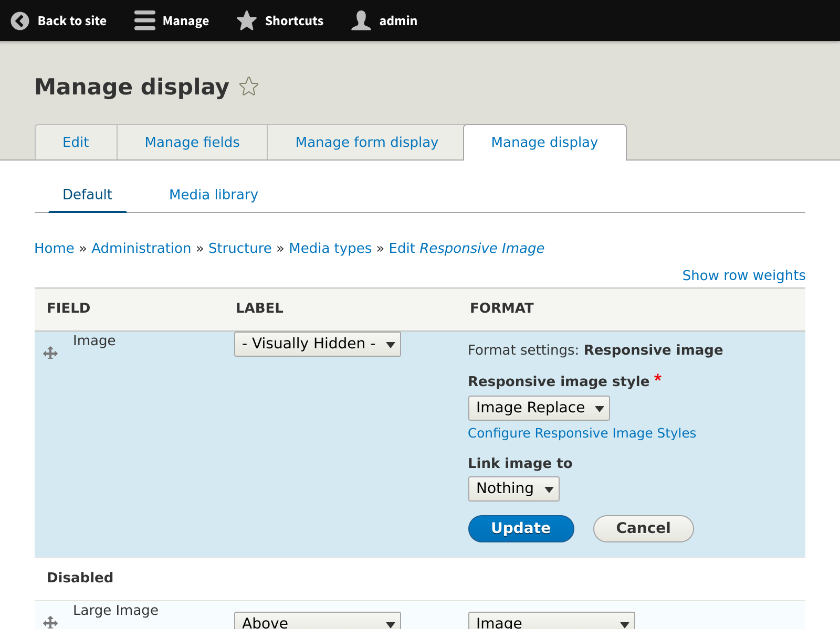Screen dimensions: 840x629
Task: Open the Manage hamburger menu icon
Action: click(x=144, y=20)
